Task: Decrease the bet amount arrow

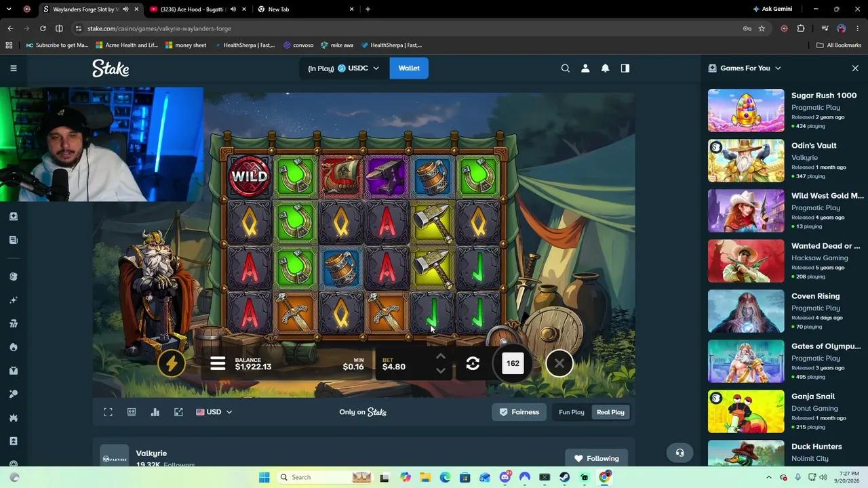Action: (x=441, y=371)
